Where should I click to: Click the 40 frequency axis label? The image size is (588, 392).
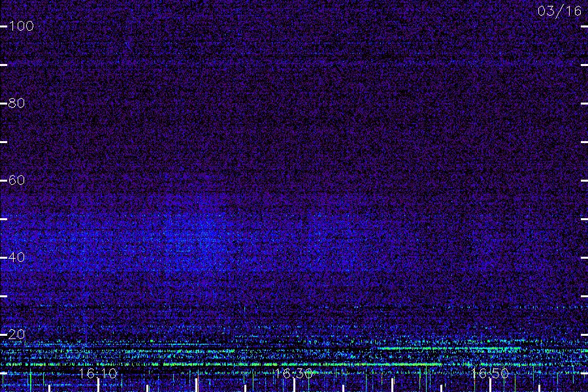point(16,257)
